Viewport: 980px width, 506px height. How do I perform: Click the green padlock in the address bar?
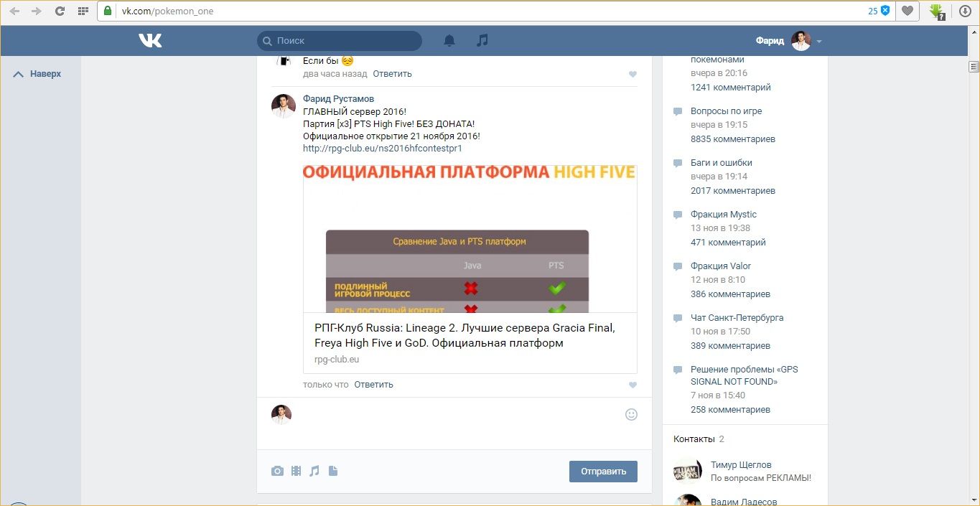(x=108, y=11)
